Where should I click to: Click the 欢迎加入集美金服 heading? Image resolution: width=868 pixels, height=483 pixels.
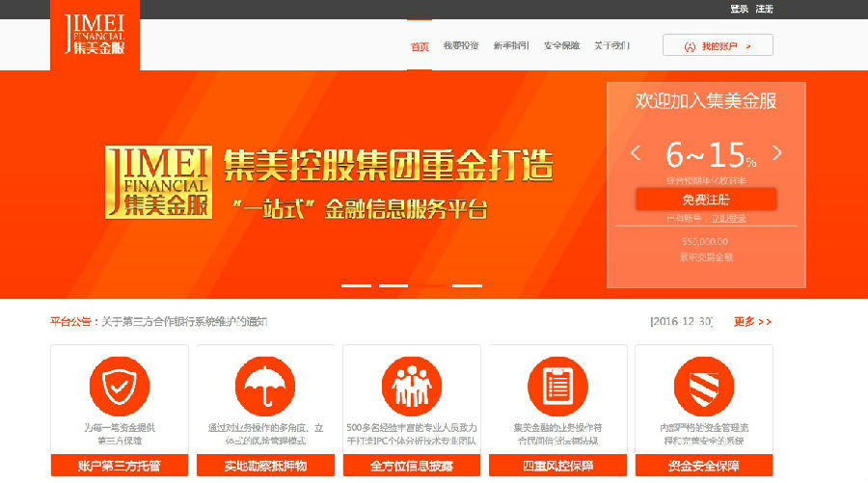pos(706,101)
